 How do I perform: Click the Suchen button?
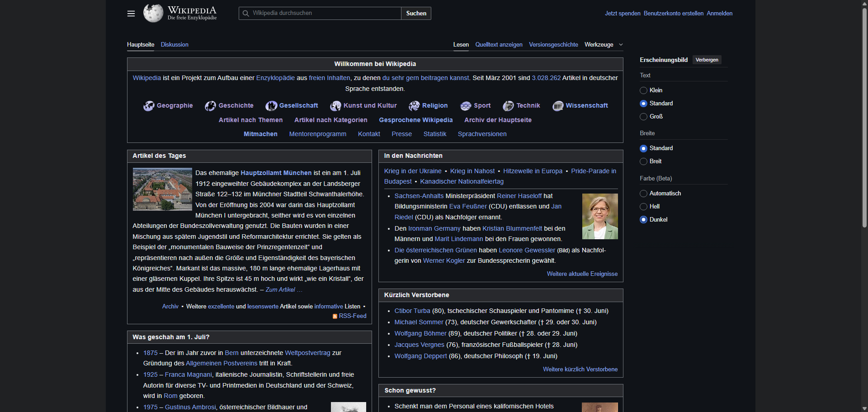pos(416,13)
